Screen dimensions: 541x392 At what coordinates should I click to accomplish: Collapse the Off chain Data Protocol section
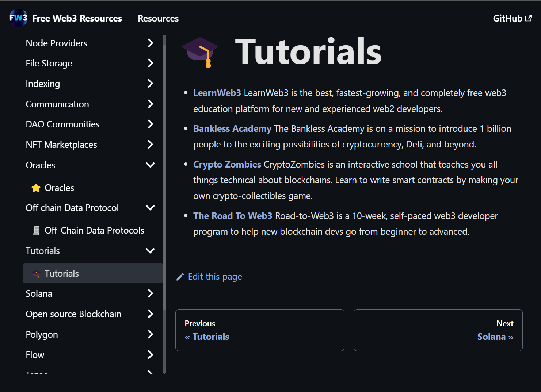[x=150, y=207]
